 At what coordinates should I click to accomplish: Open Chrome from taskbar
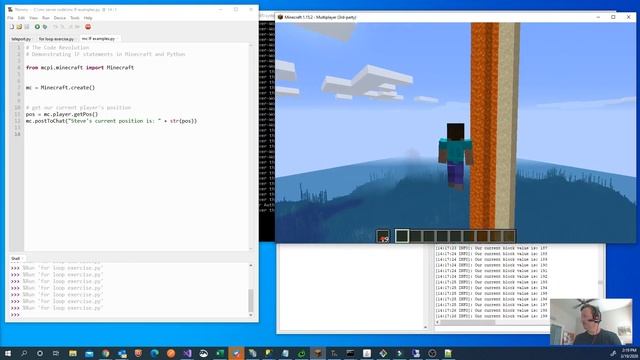(106, 353)
